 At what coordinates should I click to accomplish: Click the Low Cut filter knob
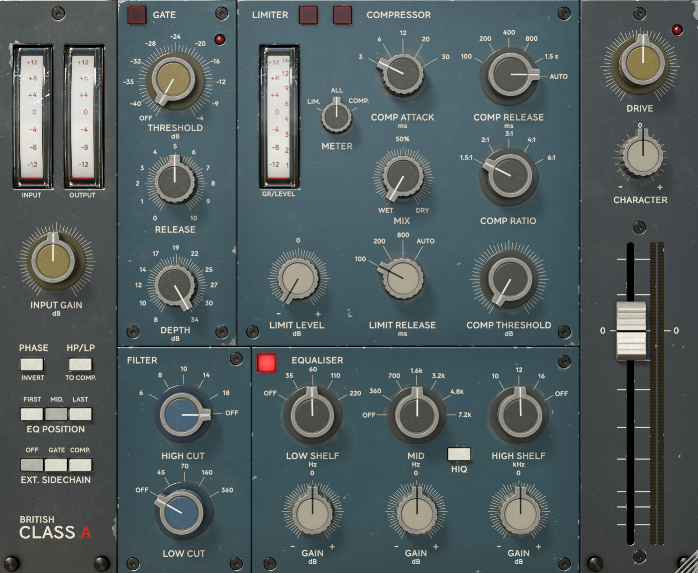(x=182, y=511)
